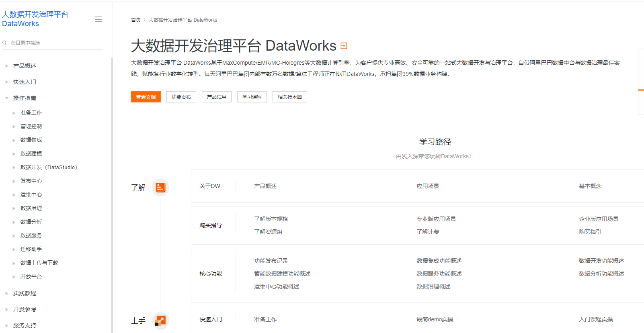The height and width of the screenshot is (333, 644).
Task: Open 了解计费 link
Action: [428, 232]
